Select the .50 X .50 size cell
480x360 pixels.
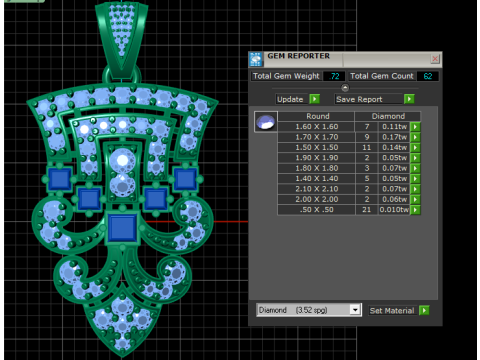tap(317, 210)
